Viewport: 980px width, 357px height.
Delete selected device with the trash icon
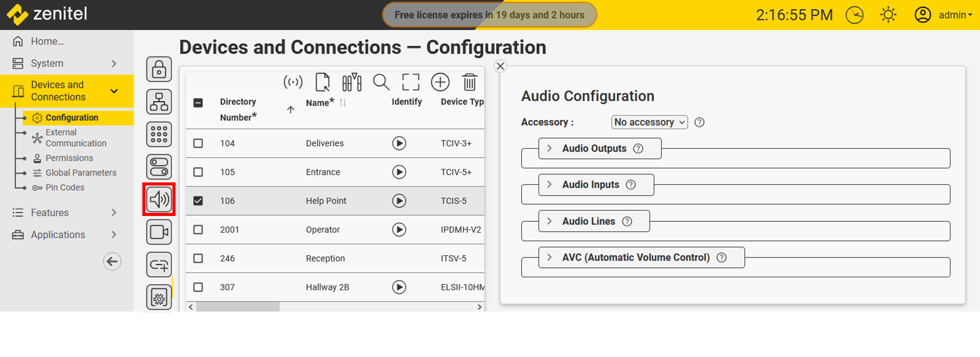tap(470, 82)
